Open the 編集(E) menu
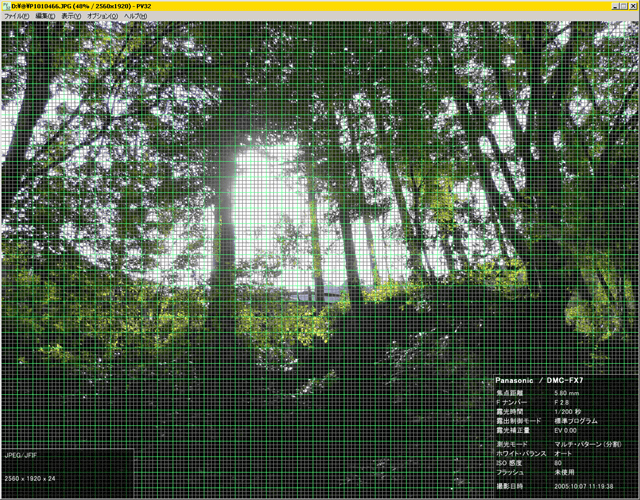Screen dimensions: 640x500 pyautogui.click(x=46, y=17)
